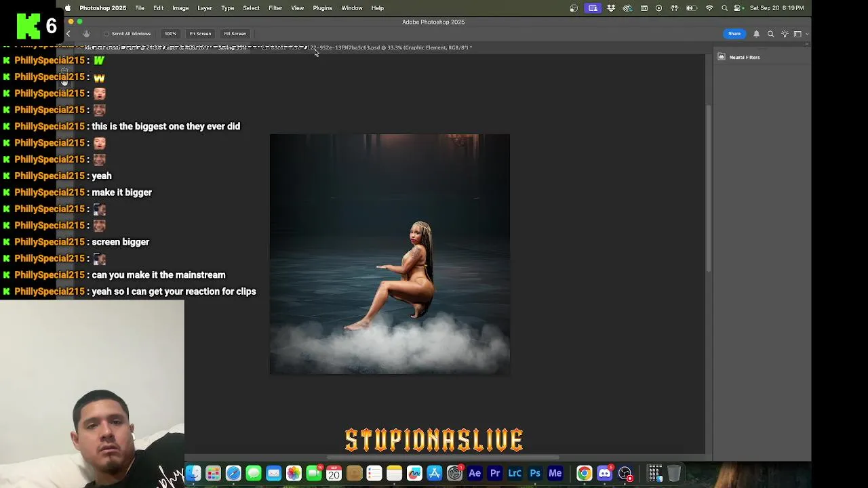Click the back arrow in options bar

[x=68, y=34]
